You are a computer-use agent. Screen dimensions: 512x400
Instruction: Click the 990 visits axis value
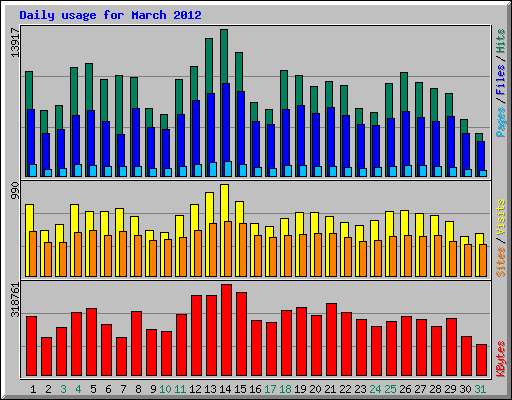(15, 191)
